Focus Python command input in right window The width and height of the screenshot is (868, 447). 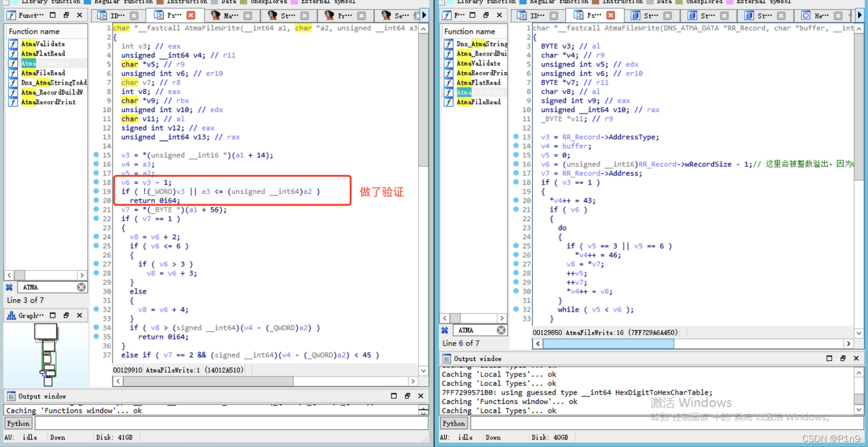[667, 423]
